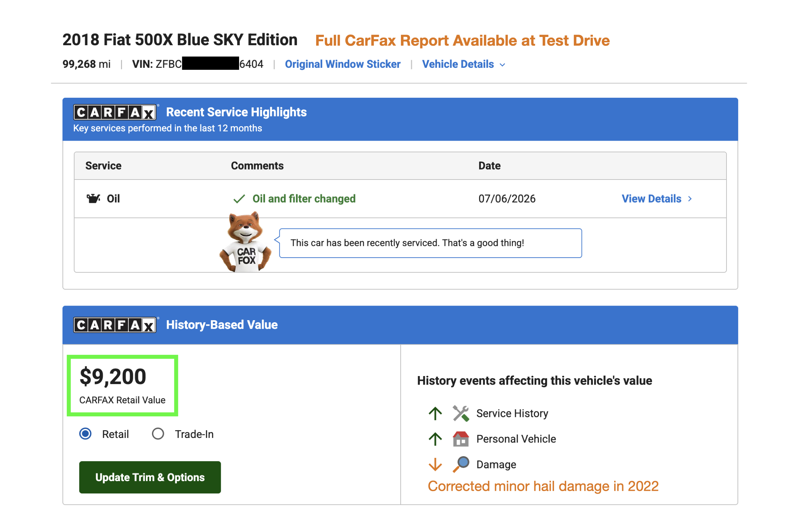Click the $9,200 retail value amount
The height and width of the screenshot is (532, 798).
[x=113, y=377]
